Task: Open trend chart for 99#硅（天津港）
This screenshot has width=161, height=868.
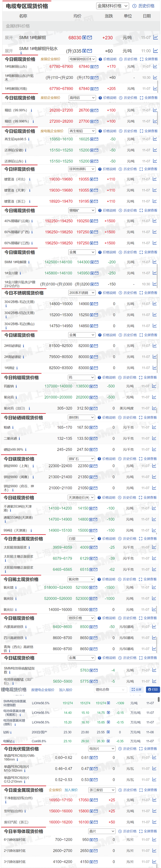Action: click(x=154, y=530)
